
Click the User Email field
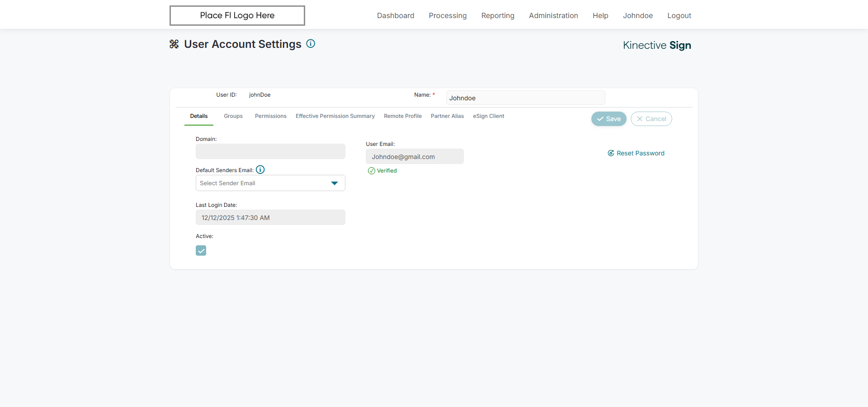click(x=415, y=156)
